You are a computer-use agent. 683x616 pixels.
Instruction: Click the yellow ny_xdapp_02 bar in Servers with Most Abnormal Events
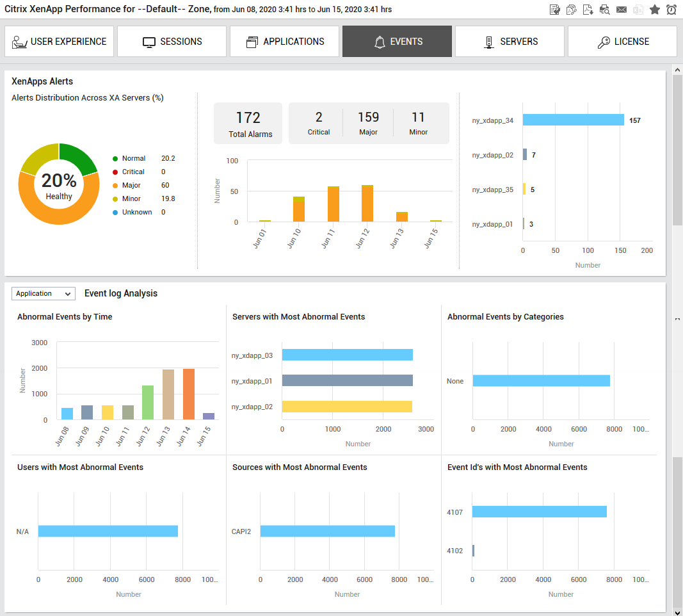point(347,407)
